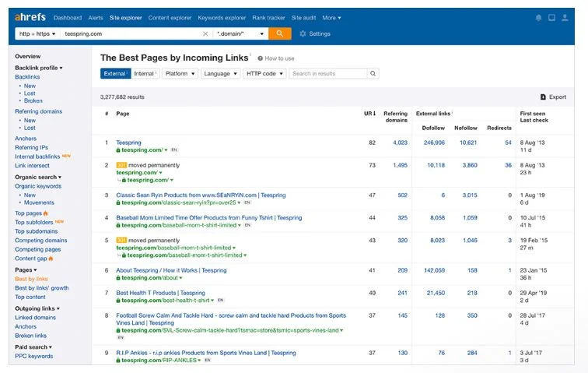The height and width of the screenshot is (373, 588).
Task: Click the search-in-results magnifier icon
Action: coord(373,74)
